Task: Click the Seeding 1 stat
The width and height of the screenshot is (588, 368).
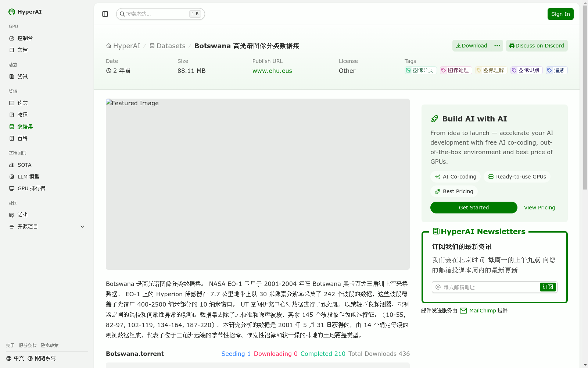Action: point(236,354)
